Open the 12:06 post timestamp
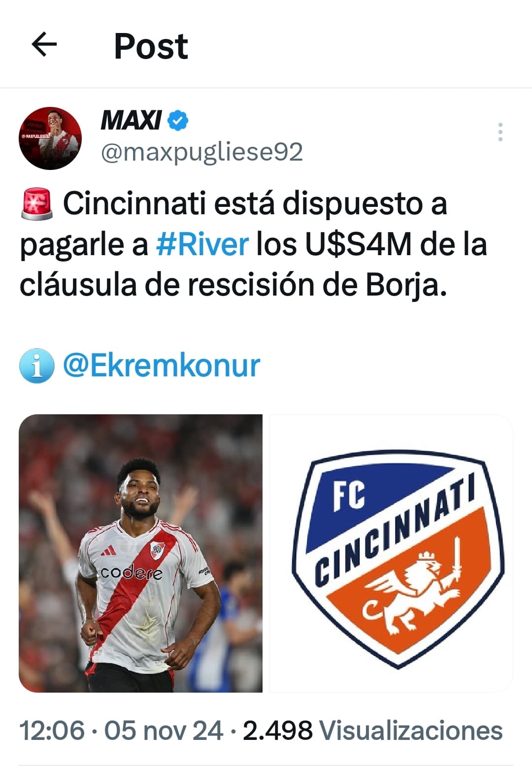The image size is (532, 767). (52, 730)
